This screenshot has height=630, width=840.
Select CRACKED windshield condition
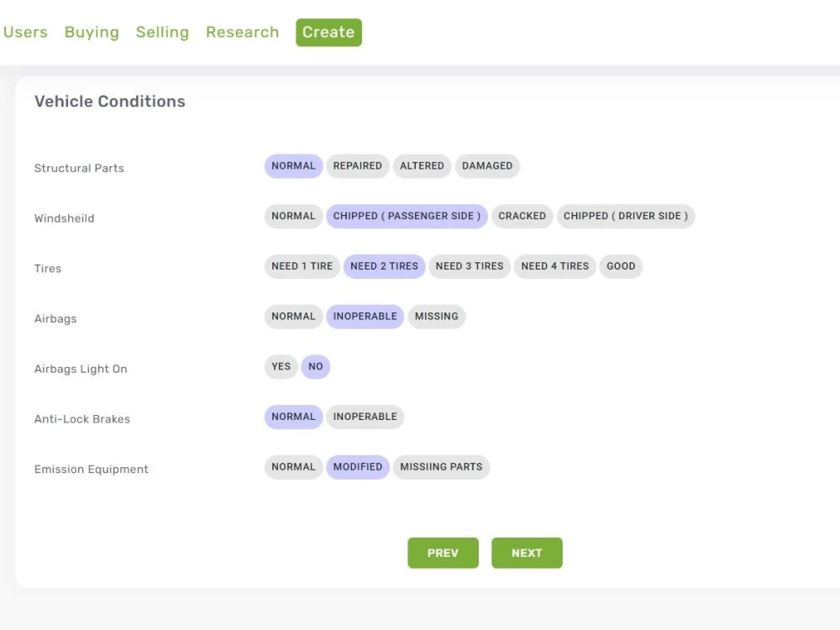pos(522,216)
